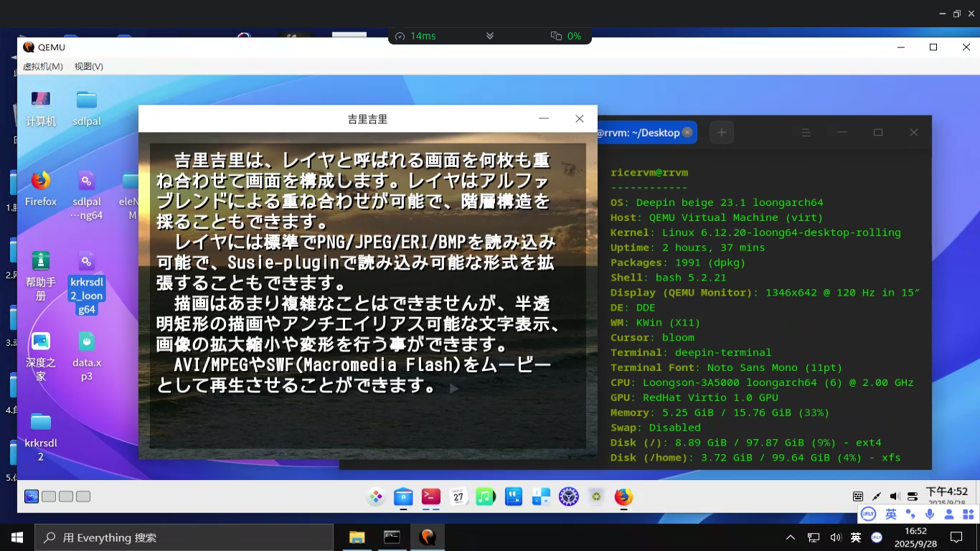Select the 帮助手册 desktop icon

tap(41, 276)
